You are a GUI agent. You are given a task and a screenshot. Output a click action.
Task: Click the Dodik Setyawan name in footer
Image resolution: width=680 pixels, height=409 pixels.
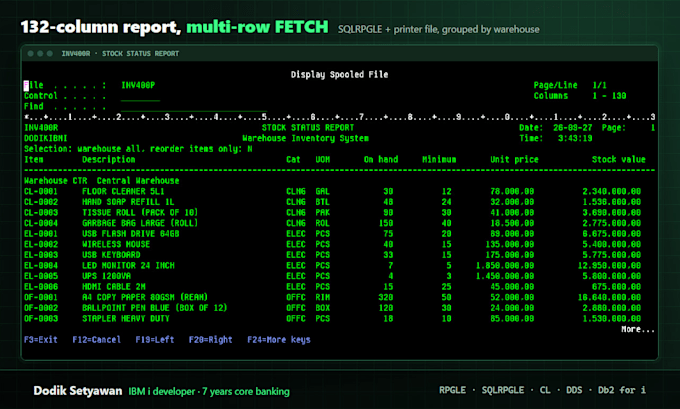point(78,391)
